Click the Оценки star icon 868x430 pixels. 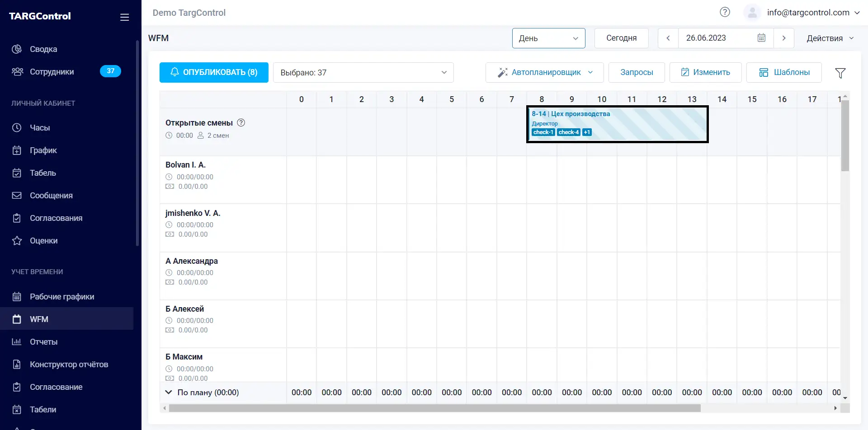[17, 240]
